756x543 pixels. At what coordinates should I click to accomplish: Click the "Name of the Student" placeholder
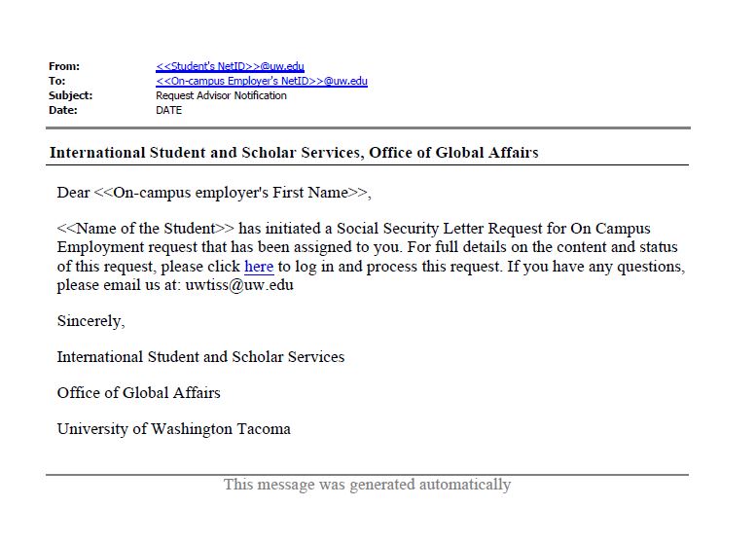pyautogui.click(x=146, y=230)
